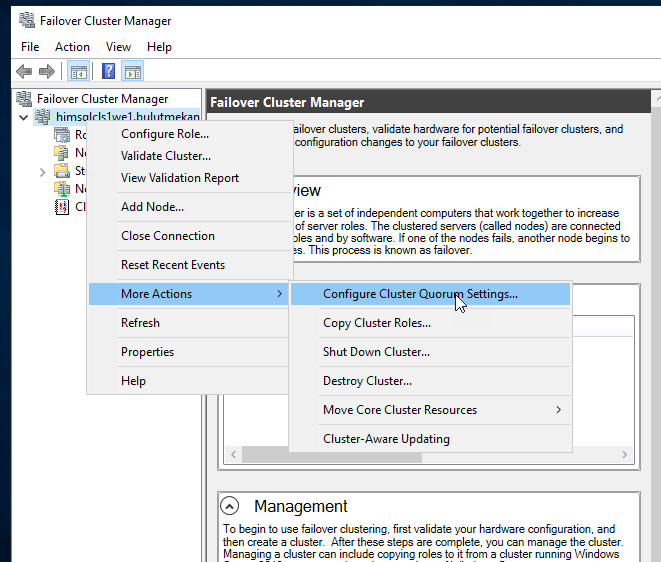Click the Storage folder tree icon

[x=62, y=171]
